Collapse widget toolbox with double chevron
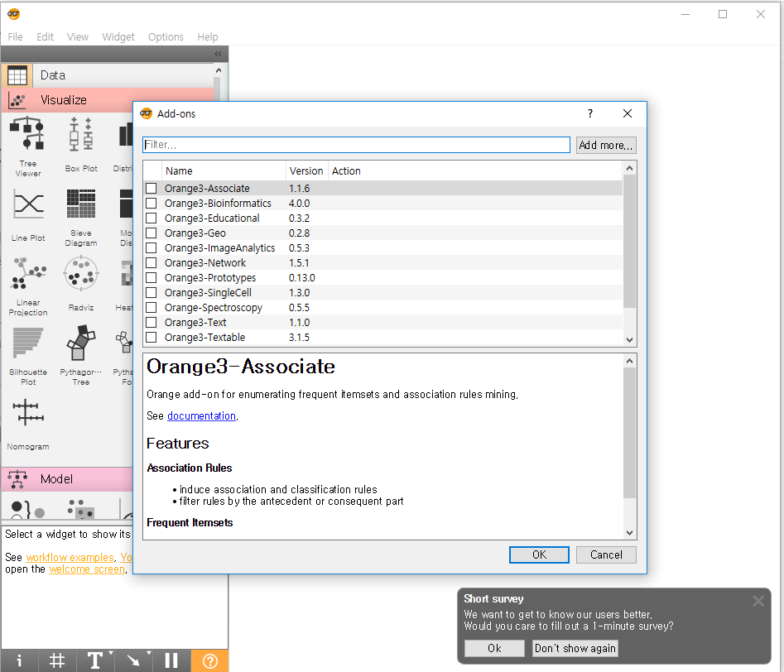This screenshot has height=672, width=784. click(x=218, y=54)
